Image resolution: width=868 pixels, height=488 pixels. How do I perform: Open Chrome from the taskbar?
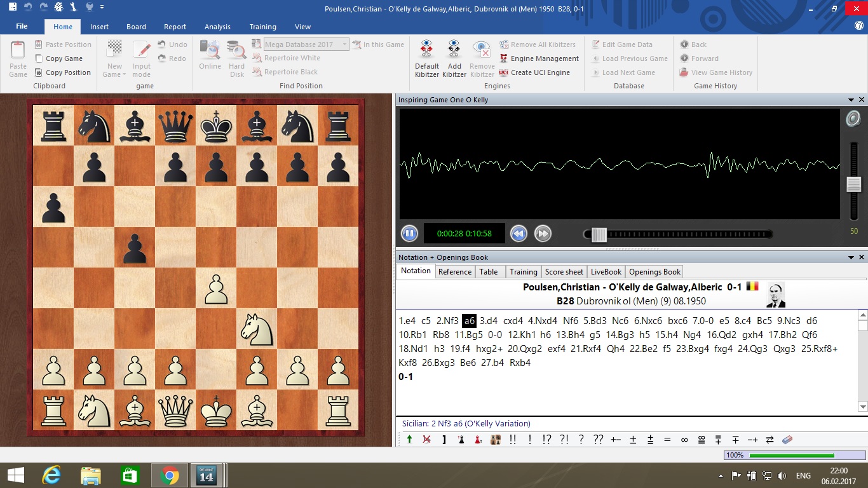coord(169,475)
